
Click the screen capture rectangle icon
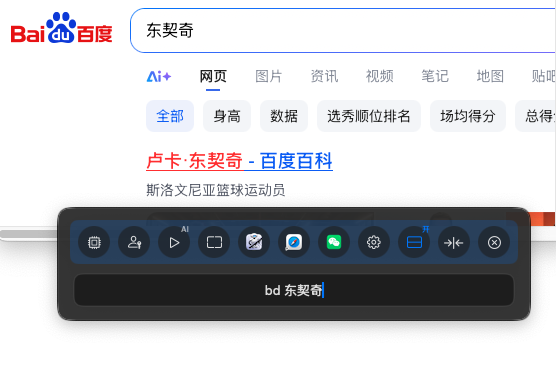click(x=214, y=242)
